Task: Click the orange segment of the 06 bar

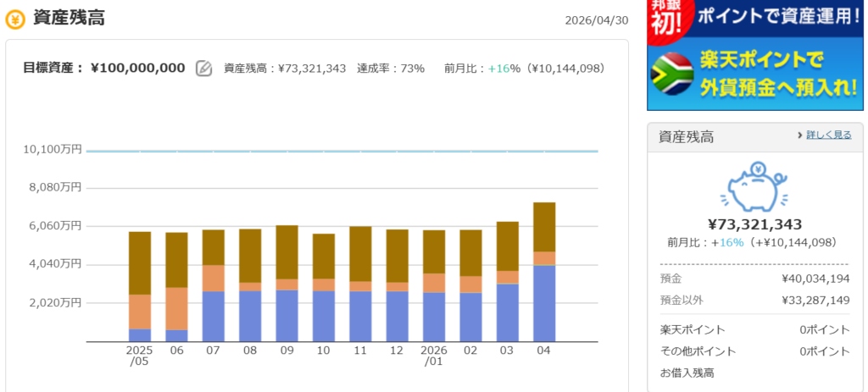Action: click(176, 308)
